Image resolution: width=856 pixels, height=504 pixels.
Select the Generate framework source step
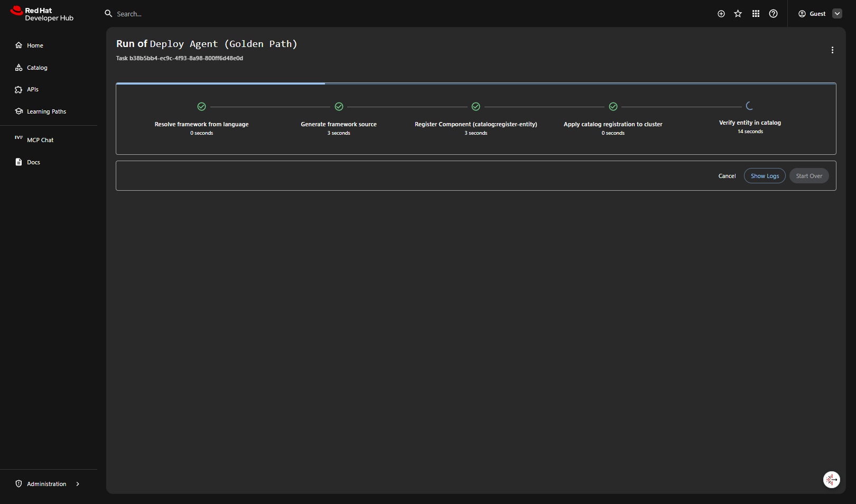coord(339,124)
